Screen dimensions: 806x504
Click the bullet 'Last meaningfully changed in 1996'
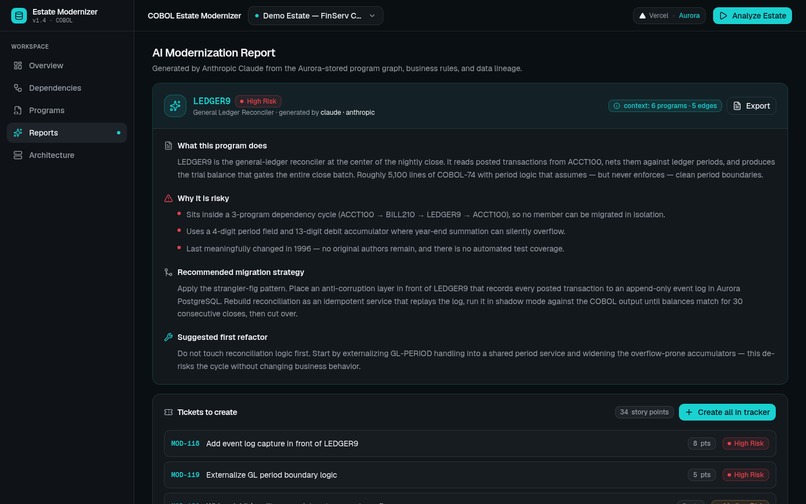pyautogui.click(x=375, y=249)
